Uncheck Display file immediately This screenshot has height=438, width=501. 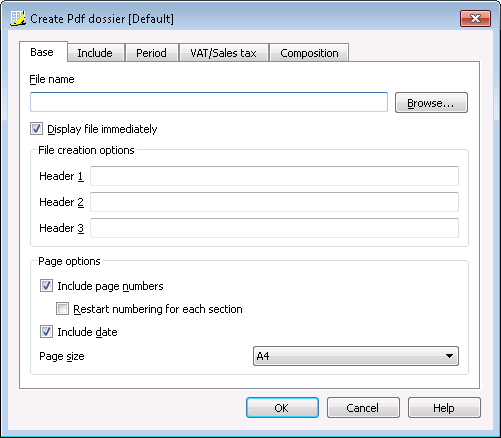(x=36, y=129)
